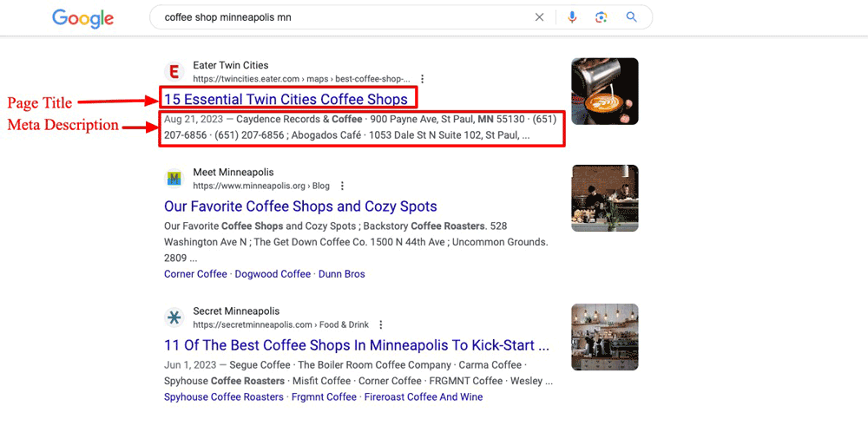Follow the Corner Coffee sitelink
Viewport: 868px width, 432px height.
click(195, 274)
